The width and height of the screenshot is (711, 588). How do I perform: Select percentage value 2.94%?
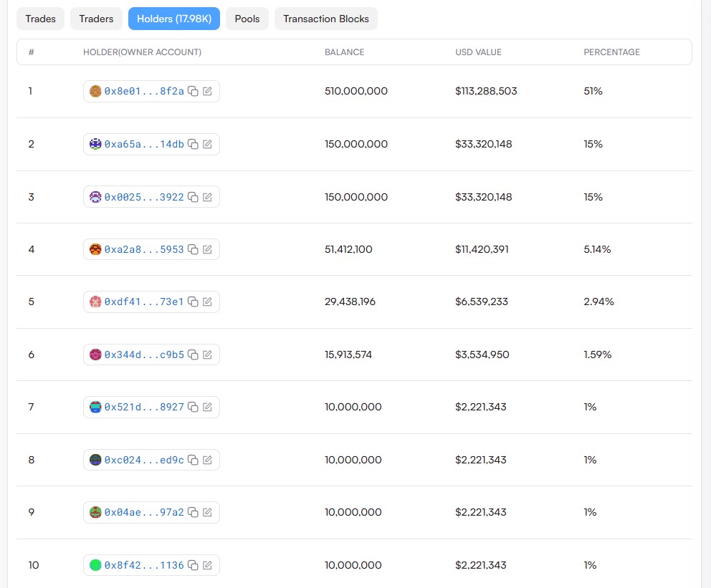[598, 302]
